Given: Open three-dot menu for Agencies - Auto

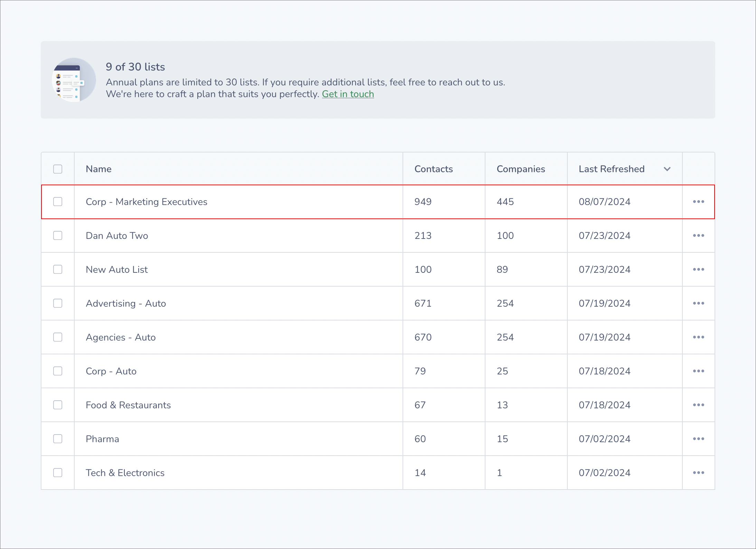Looking at the screenshot, I should [x=698, y=337].
